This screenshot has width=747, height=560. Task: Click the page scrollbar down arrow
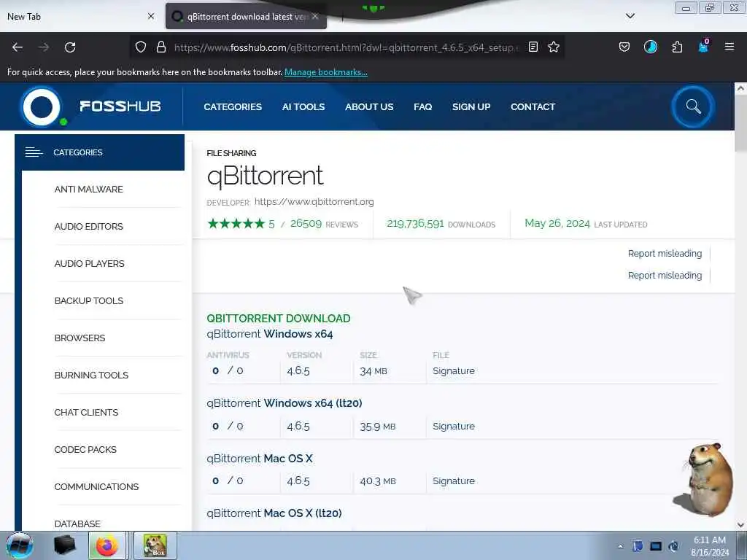click(x=740, y=525)
